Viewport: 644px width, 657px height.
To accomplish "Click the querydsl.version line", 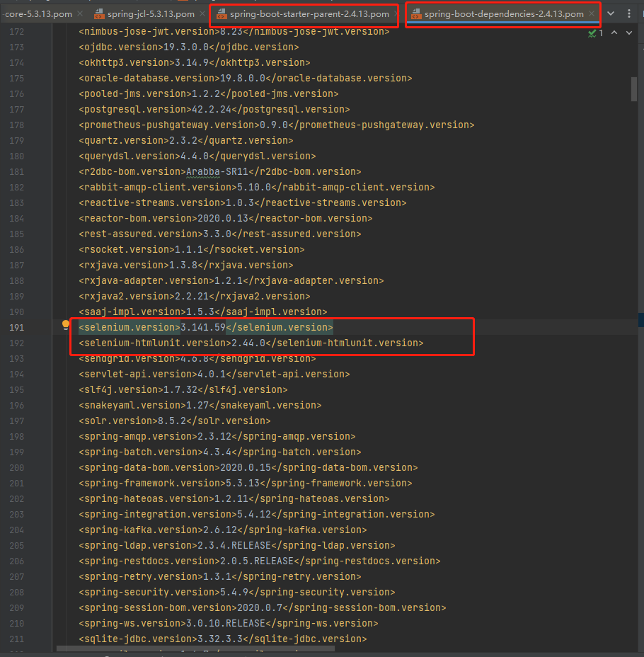I will (x=197, y=156).
